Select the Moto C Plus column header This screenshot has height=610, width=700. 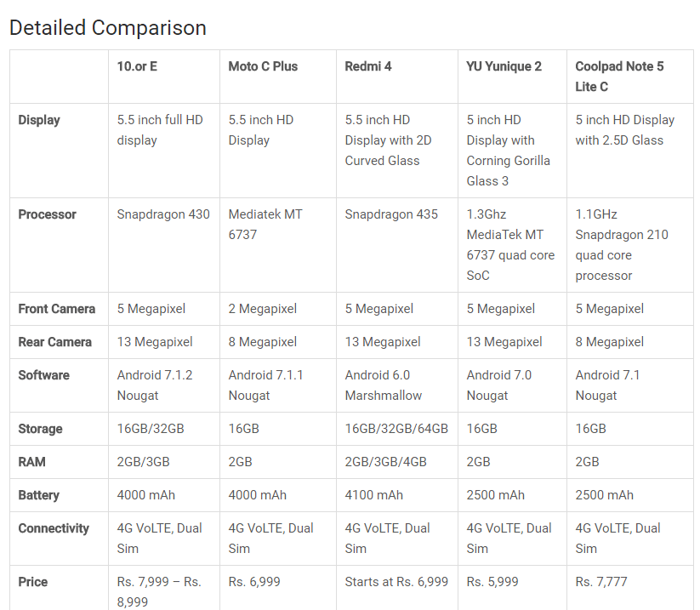263,66
